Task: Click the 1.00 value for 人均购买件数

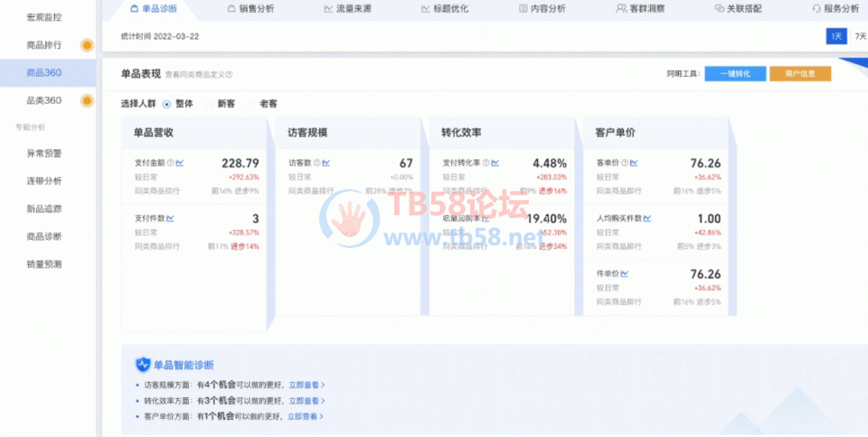Action: click(x=709, y=218)
